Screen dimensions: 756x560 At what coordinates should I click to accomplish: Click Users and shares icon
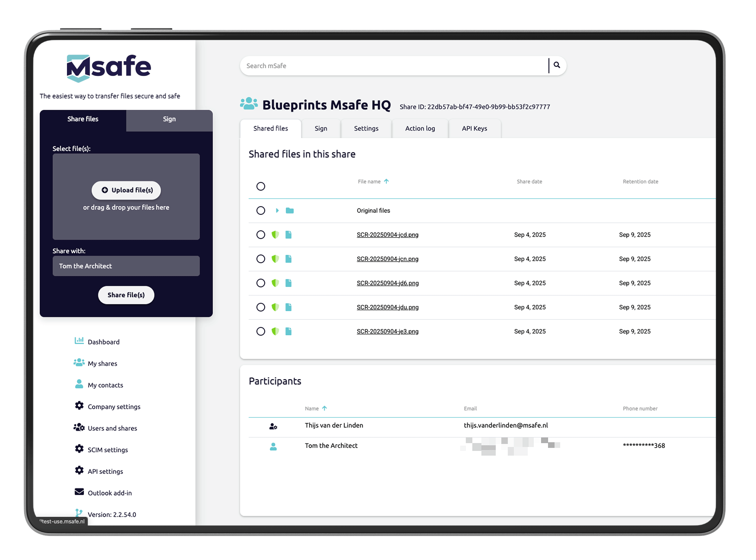[79, 427]
